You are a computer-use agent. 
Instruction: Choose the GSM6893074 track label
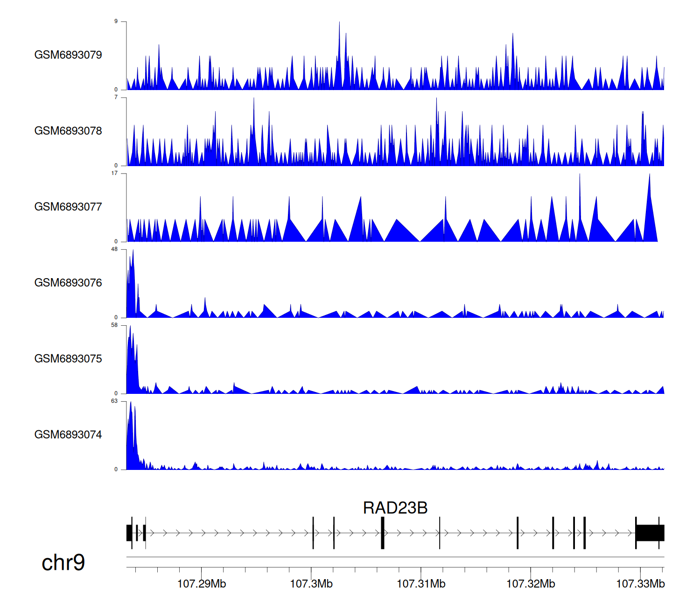(x=68, y=435)
